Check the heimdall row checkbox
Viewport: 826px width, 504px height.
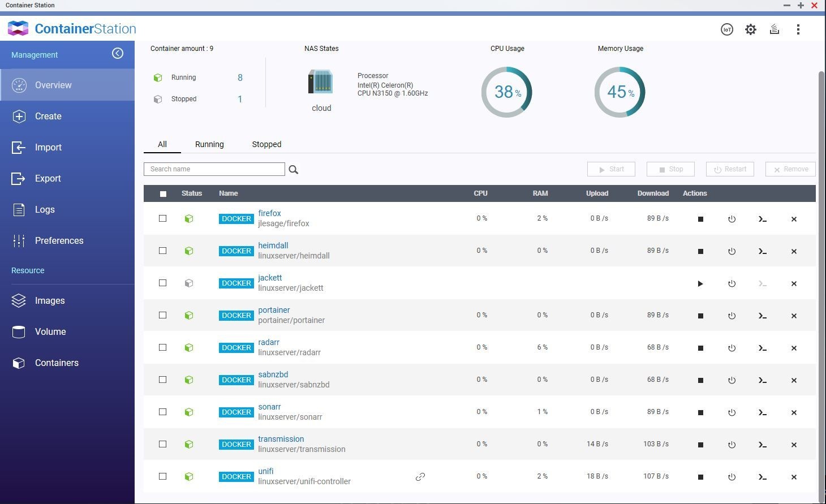pos(162,251)
